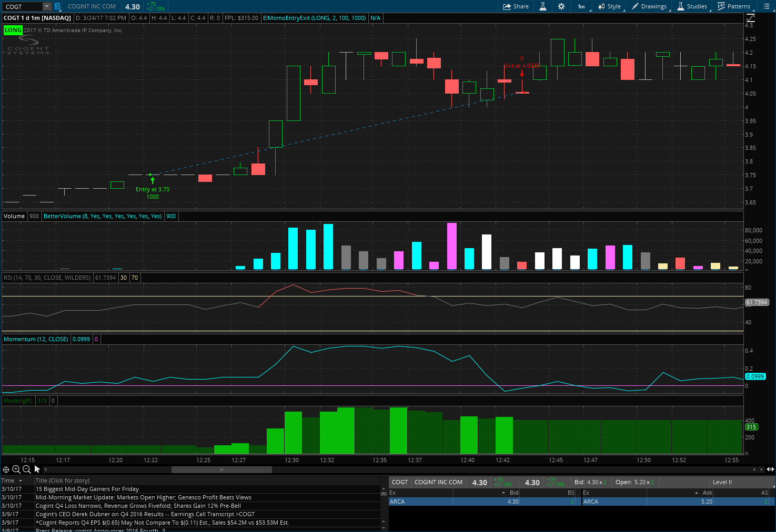This screenshot has width=776, height=532.
Task: Click the Volume study label
Action: point(14,216)
